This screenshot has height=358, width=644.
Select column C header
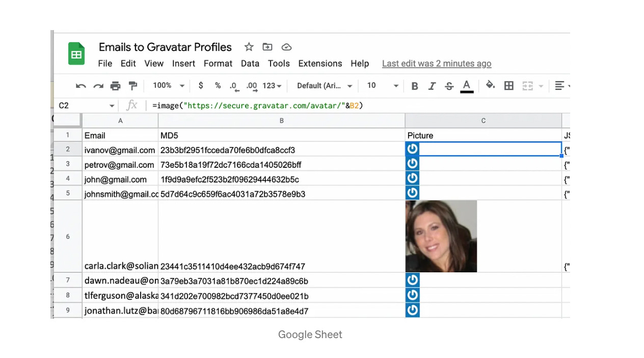pos(484,121)
